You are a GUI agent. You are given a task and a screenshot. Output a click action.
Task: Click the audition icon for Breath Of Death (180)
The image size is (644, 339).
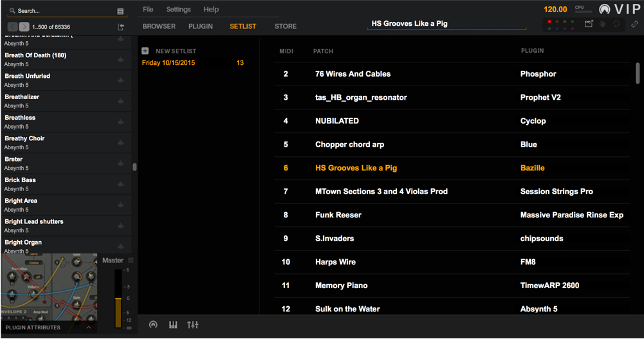[121, 60]
